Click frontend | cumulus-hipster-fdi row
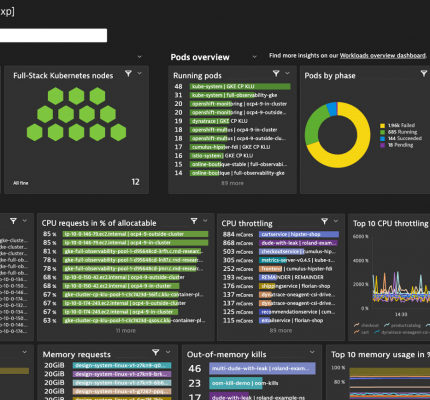 coord(281,269)
